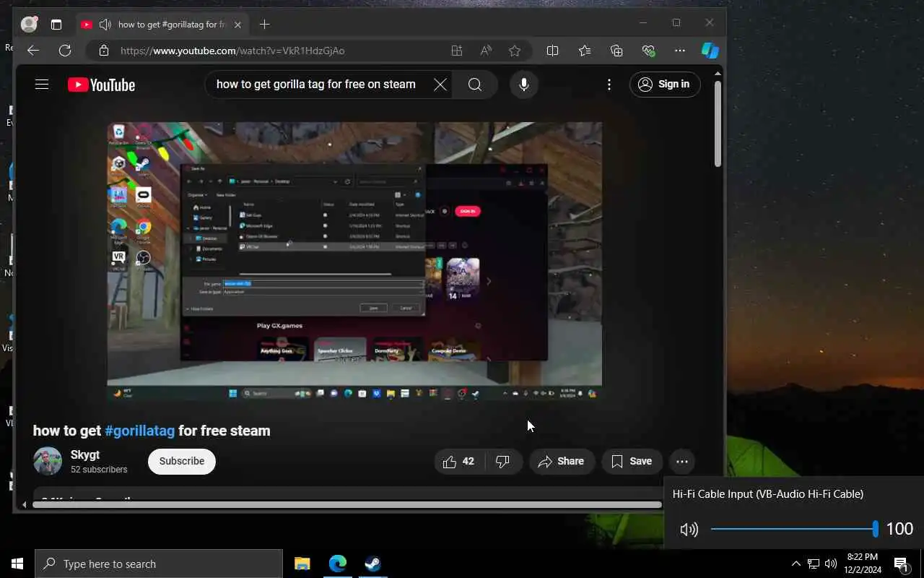Click the volume slider at 100
The image size is (924, 578).
click(x=793, y=530)
